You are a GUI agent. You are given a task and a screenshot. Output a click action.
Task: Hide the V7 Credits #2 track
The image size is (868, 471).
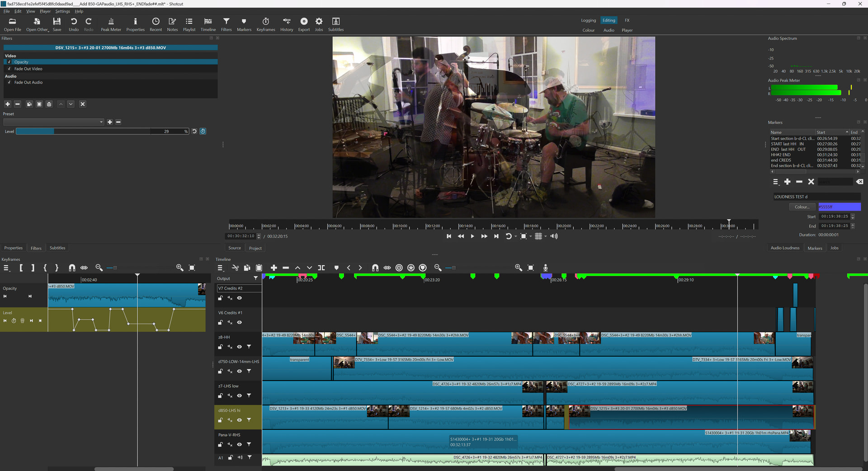240,298
